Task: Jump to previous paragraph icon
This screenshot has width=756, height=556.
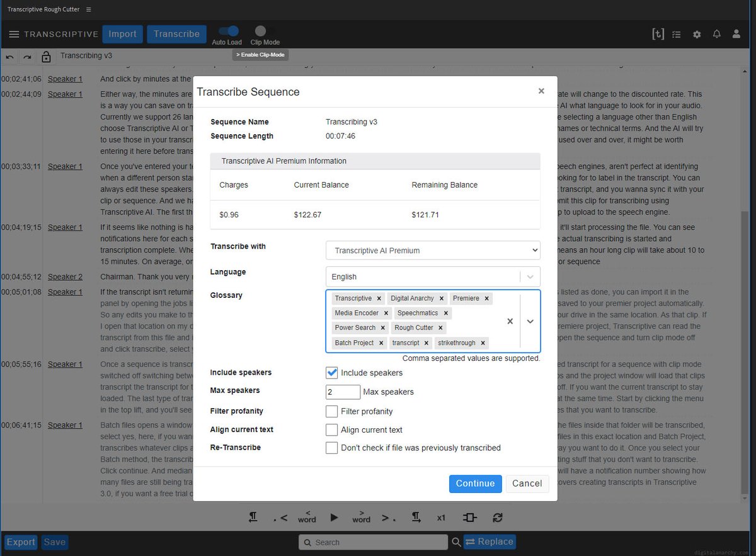Action: tap(253, 517)
